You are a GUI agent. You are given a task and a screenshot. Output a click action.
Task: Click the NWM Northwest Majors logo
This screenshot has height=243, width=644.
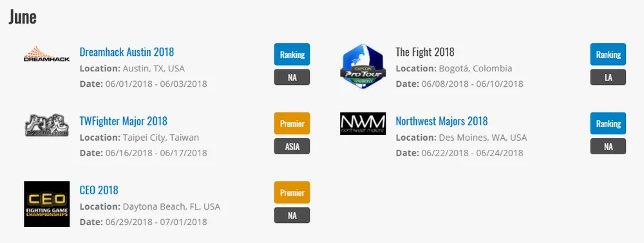pyautogui.click(x=363, y=123)
